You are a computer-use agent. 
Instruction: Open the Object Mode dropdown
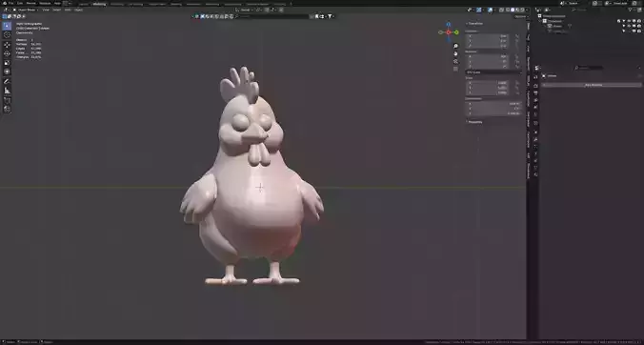(26, 10)
